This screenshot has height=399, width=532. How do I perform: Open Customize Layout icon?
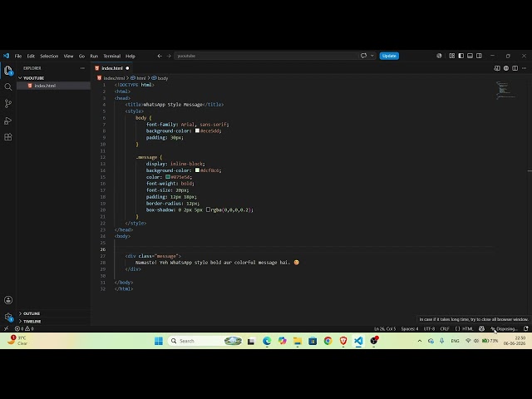[452, 56]
